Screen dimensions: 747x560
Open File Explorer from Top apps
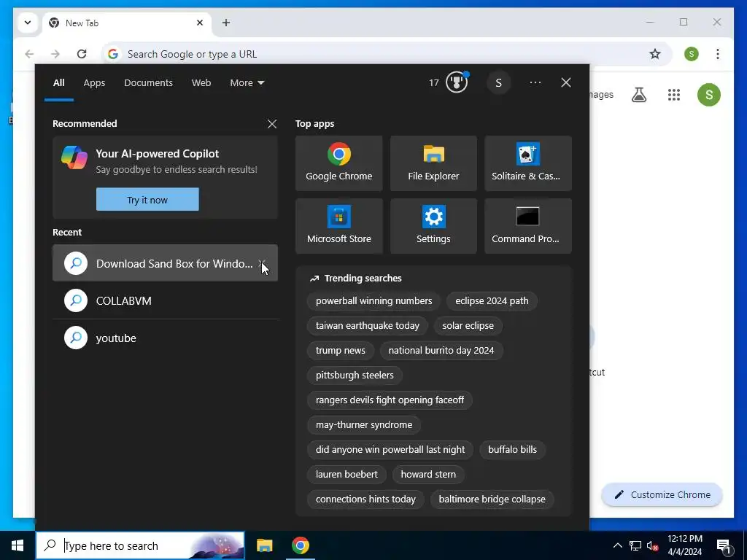click(x=433, y=163)
